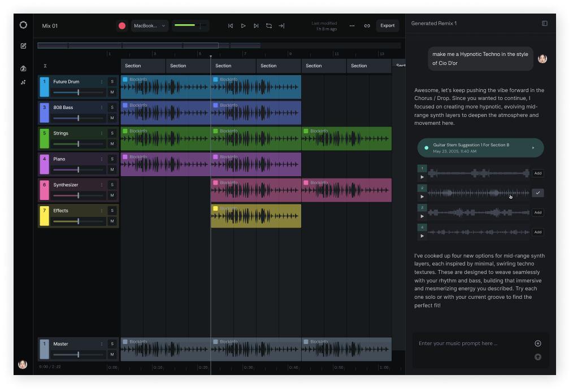Skip to the previous section

click(230, 26)
